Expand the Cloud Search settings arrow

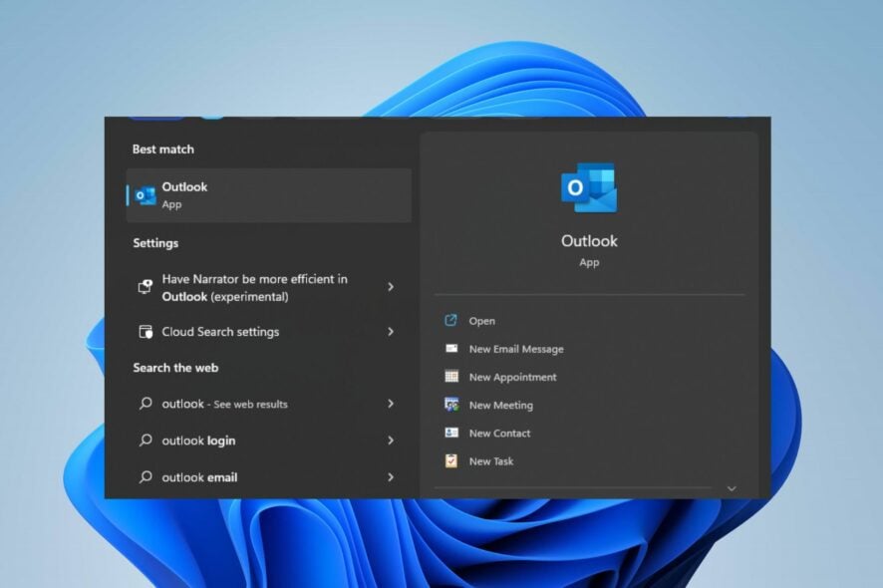[x=391, y=332]
